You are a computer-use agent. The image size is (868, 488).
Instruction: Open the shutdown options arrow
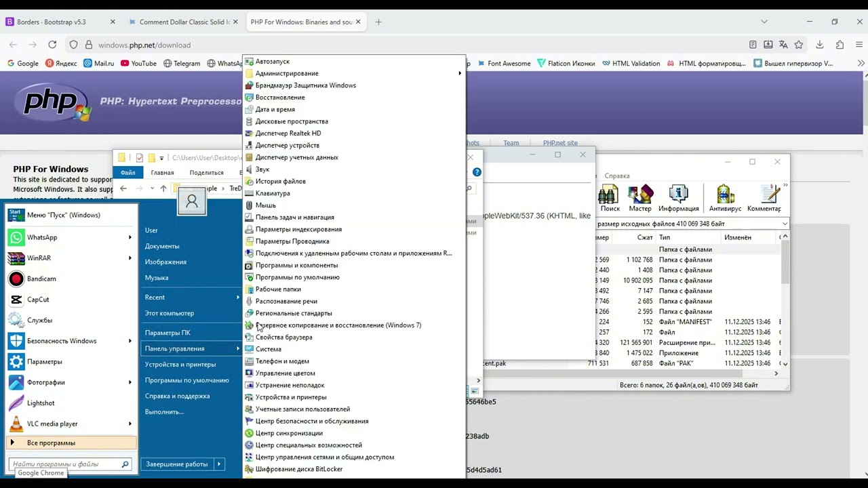pos(218,464)
